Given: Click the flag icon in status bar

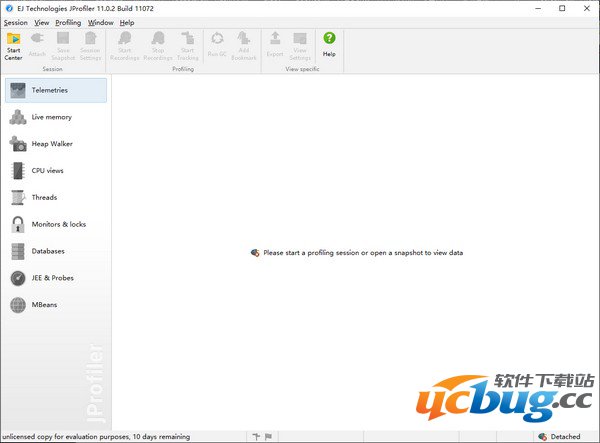Looking at the screenshot, I should [x=268, y=437].
